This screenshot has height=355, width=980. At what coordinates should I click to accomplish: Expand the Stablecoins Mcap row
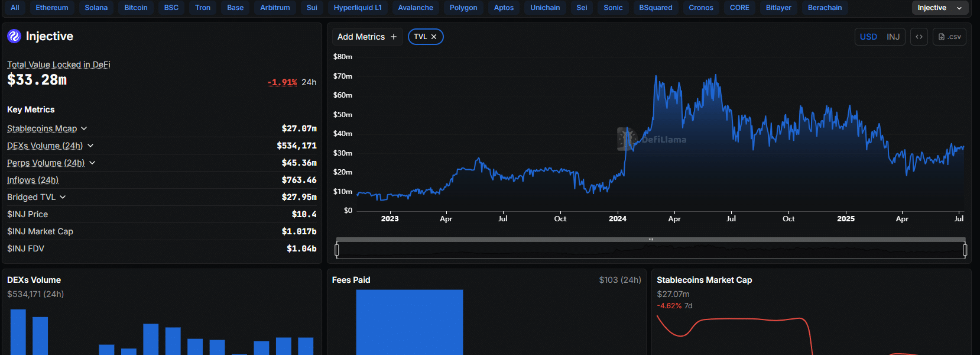[x=84, y=128]
